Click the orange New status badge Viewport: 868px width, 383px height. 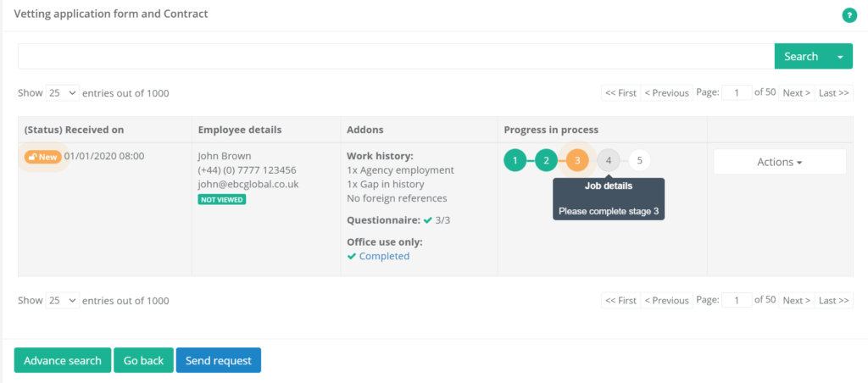click(42, 157)
